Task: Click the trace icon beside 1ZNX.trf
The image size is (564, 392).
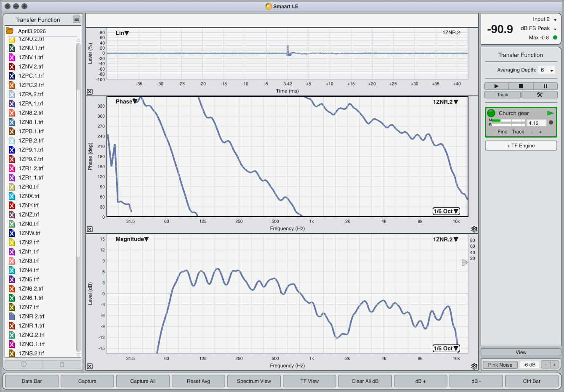Action: point(12,196)
